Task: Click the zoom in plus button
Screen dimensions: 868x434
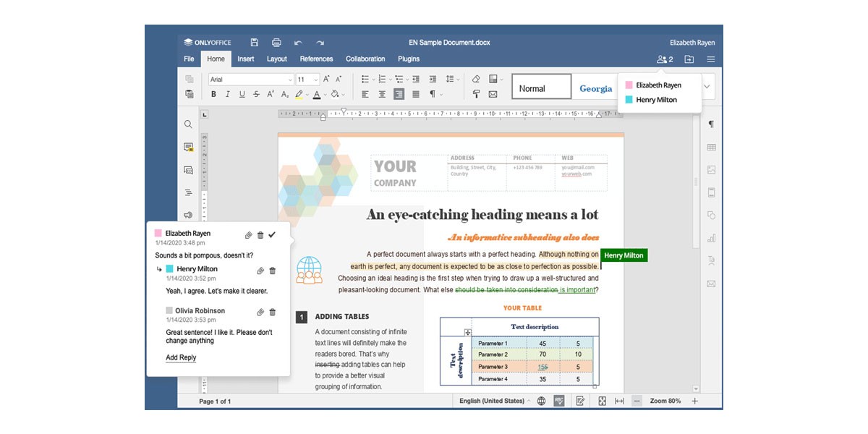Action: click(694, 401)
